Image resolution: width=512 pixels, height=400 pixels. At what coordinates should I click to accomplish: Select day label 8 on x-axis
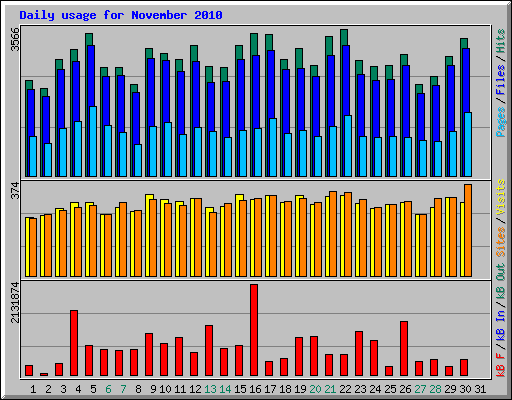coord(138,389)
